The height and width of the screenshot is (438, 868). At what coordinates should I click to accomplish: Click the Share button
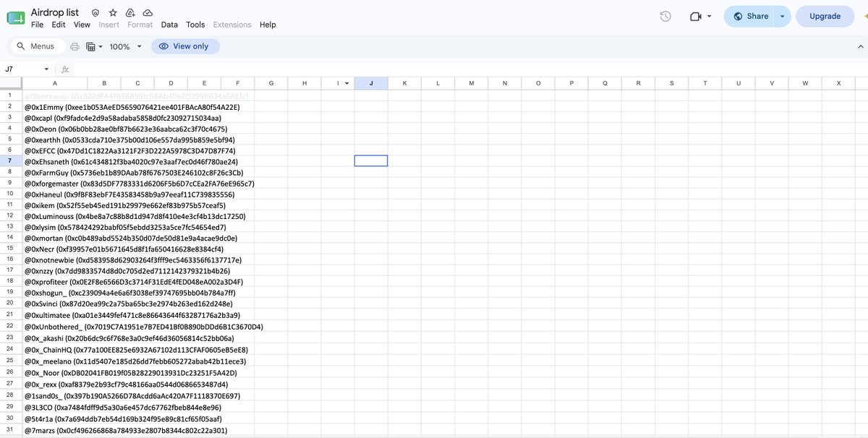[750, 16]
